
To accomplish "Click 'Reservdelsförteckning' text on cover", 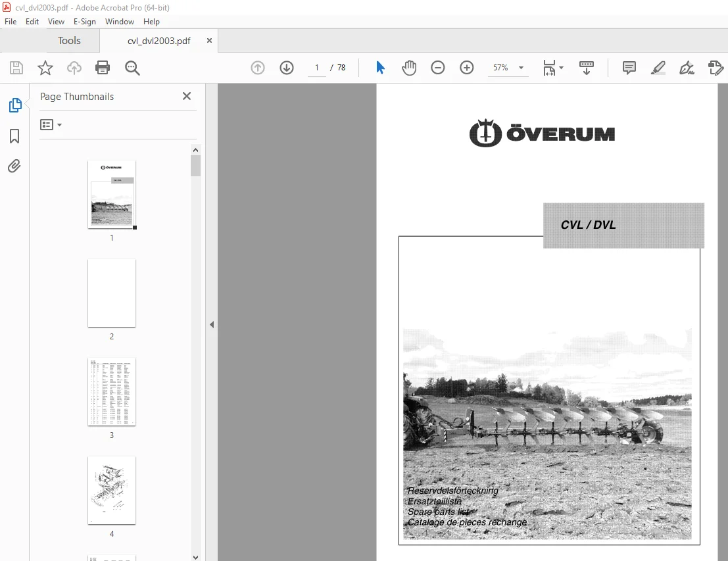I will coord(452,491).
